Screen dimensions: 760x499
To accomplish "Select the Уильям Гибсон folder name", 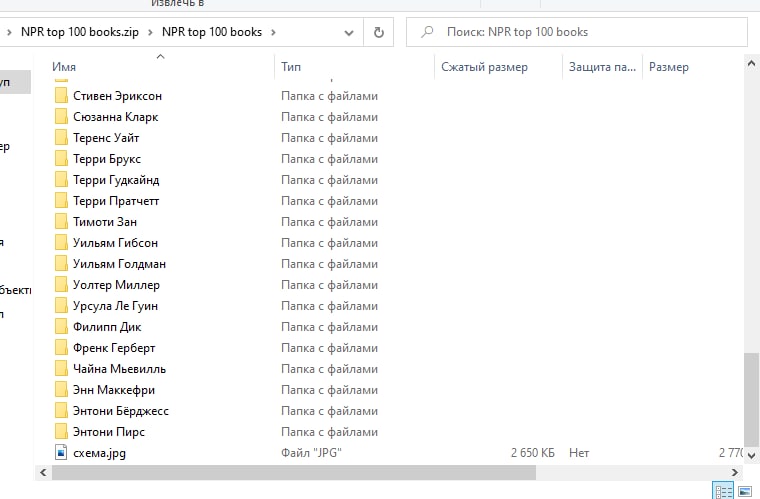I will [x=115, y=243].
